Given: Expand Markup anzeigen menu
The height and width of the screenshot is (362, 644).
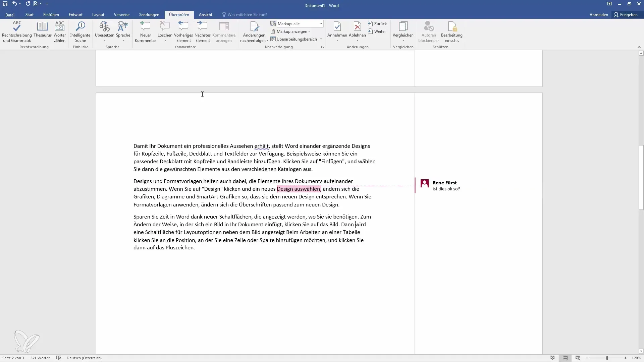Looking at the screenshot, I should click(x=290, y=32).
